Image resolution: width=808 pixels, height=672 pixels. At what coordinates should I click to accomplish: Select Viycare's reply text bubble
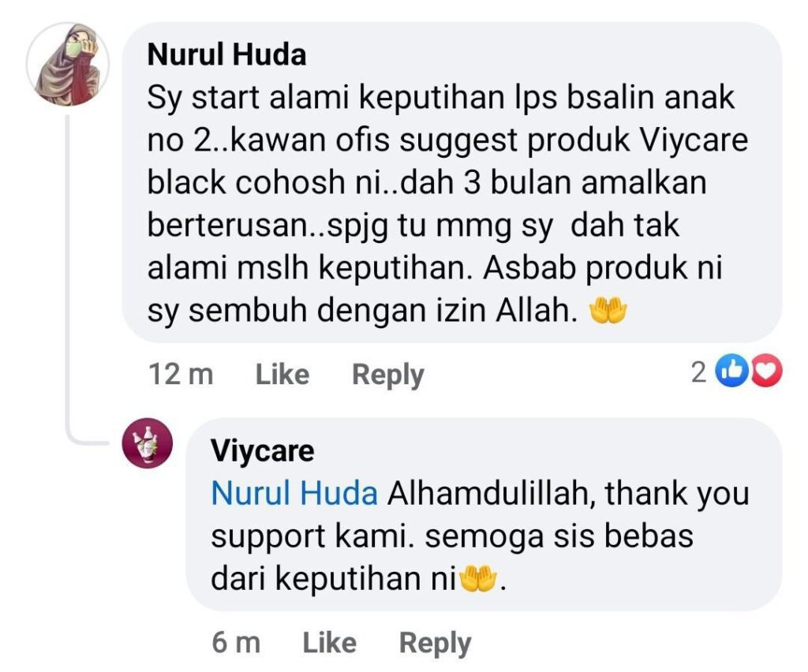pyautogui.click(x=484, y=514)
